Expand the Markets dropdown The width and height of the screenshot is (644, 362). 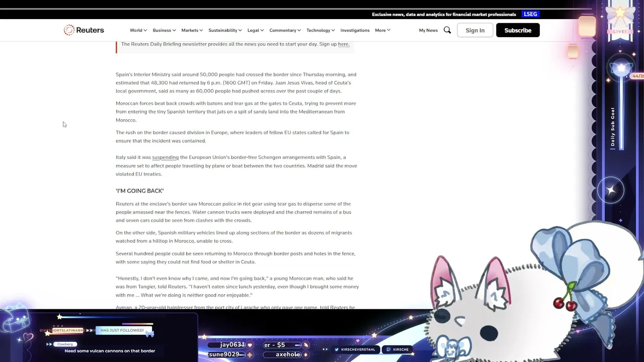192,30
